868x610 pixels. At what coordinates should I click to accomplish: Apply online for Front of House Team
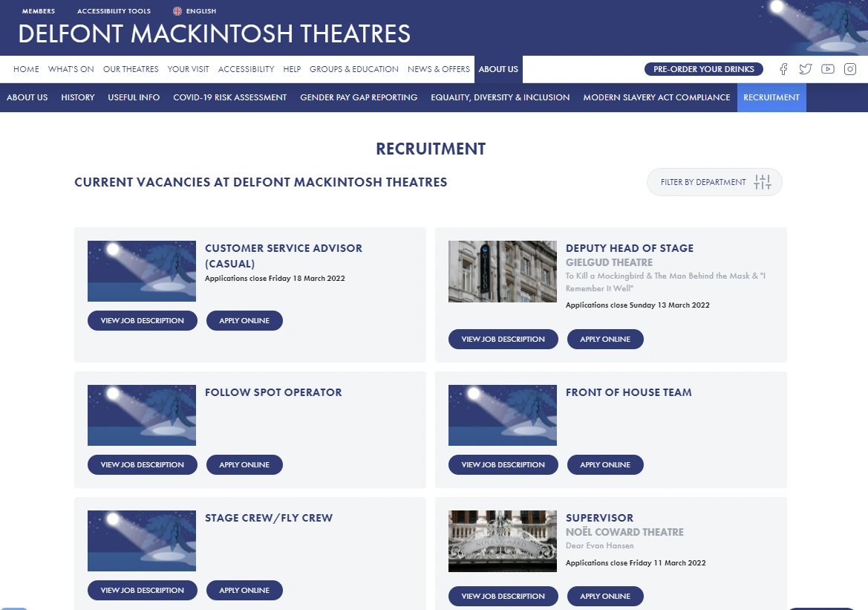(605, 465)
